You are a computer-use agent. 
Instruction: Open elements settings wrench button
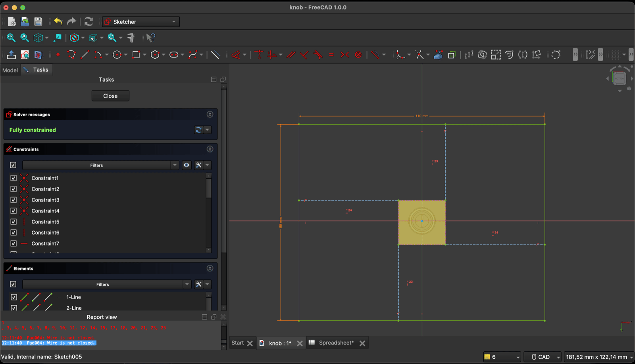pyautogui.click(x=198, y=284)
